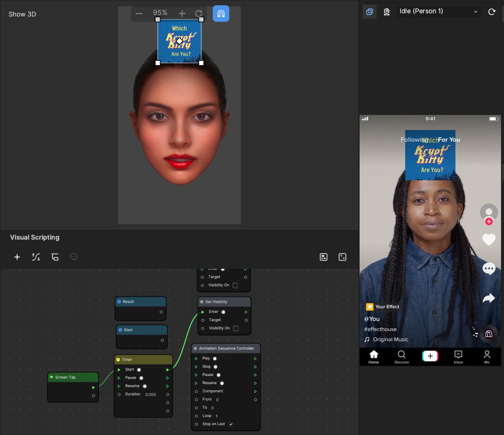Select the Result node header
This screenshot has height=435, width=504.
pos(141,301)
